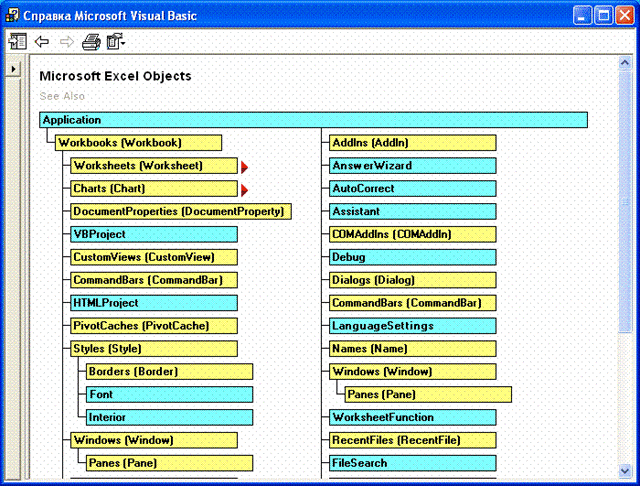The width and height of the screenshot is (640, 486).
Task: Select Dialogs (Dialog) box
Action: 413,280
